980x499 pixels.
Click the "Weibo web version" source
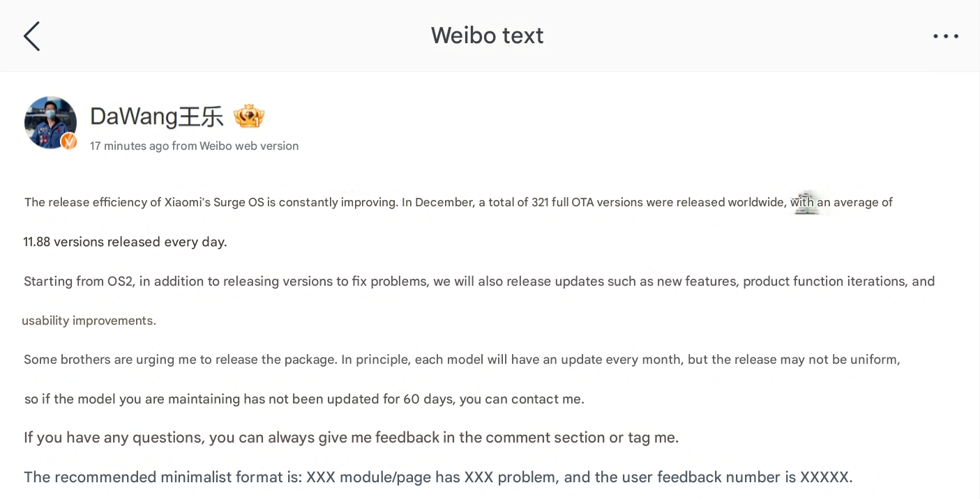point(249,146)
